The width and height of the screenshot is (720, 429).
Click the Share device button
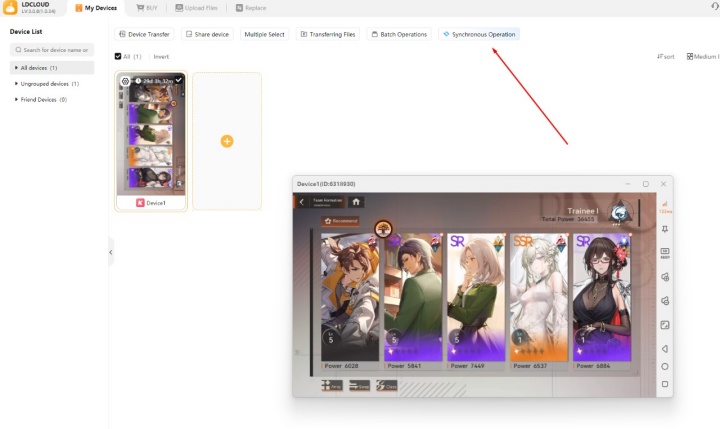tap(207, 34)
